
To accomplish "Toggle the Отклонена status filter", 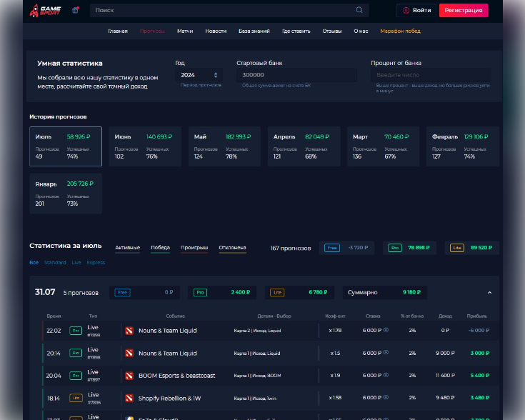I will pyautogui.click(x=232, y=248).
